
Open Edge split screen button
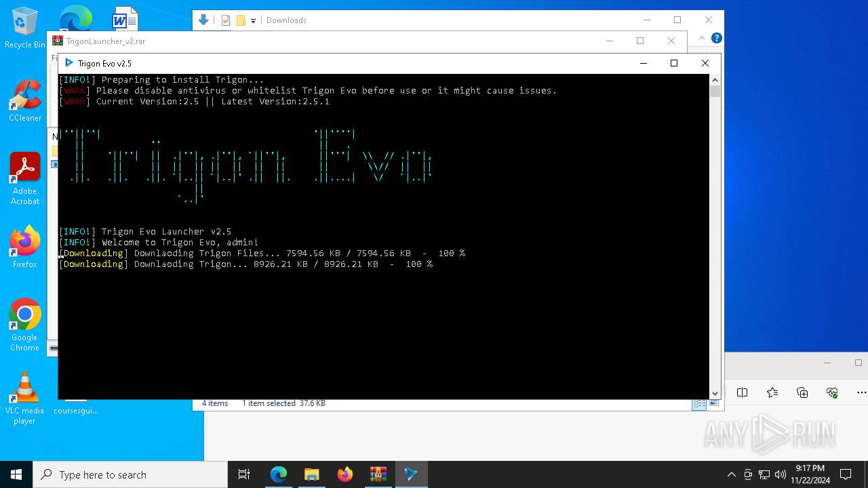(x=742, y=392)
